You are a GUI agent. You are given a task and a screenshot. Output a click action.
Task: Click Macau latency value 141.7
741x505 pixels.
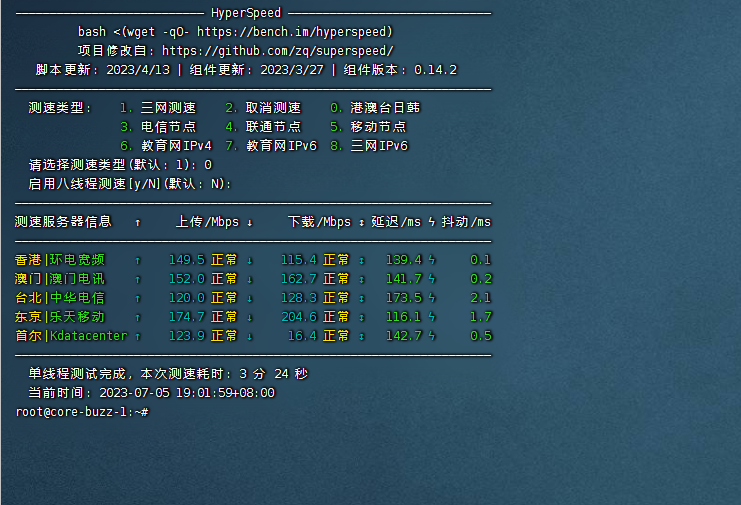pyautogui.click(x=404, y=279)
